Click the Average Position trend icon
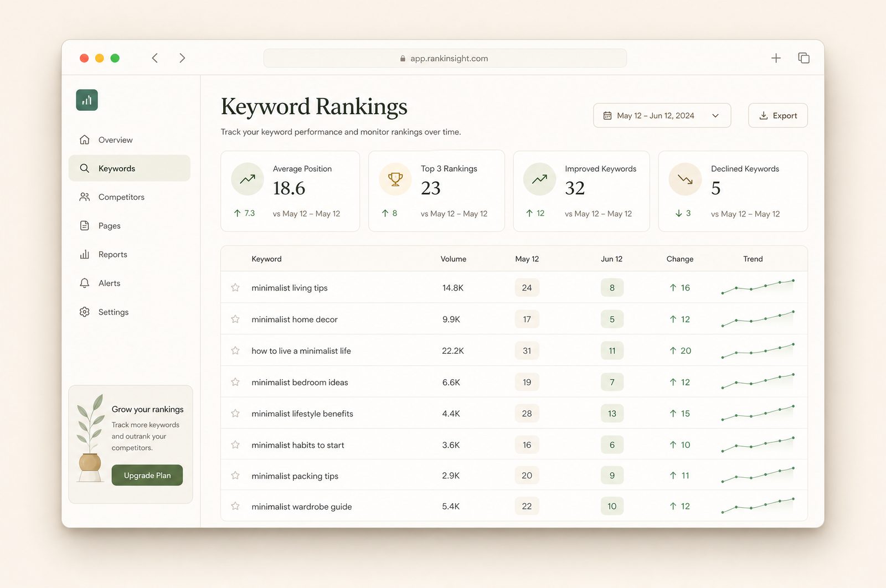Image resolution: width=886 pixels, height=588 pixels. pyautogui.click(x=248, y=179)
